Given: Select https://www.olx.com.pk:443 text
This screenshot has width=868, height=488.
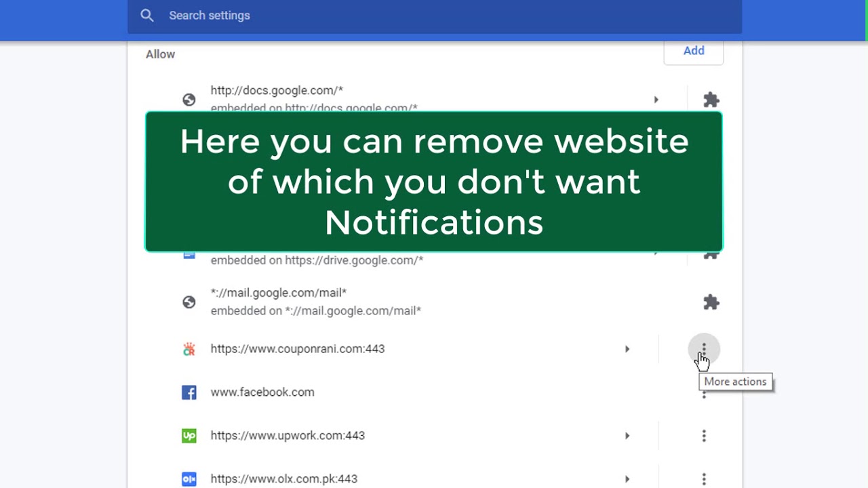Looking at the screenshot, I should (284, 479).
